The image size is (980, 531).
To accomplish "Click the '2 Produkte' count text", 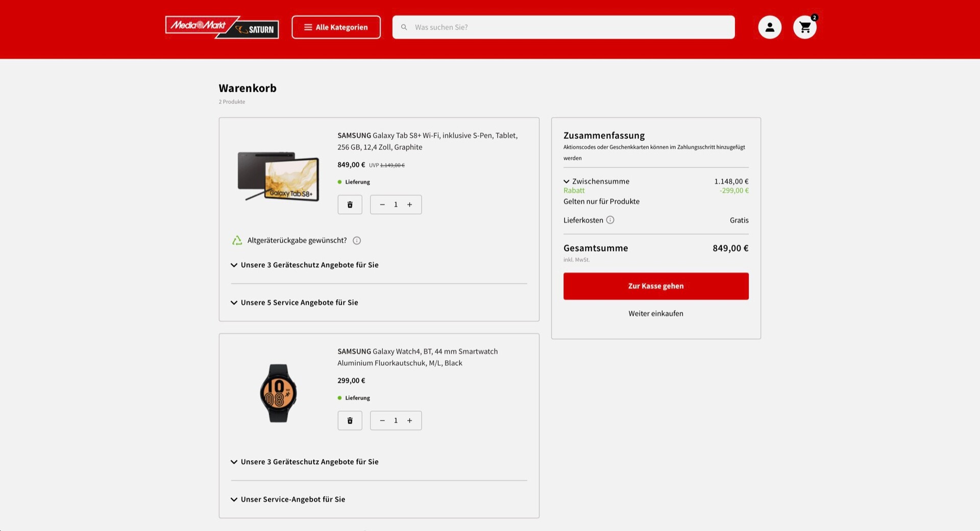I will point(232,102).
